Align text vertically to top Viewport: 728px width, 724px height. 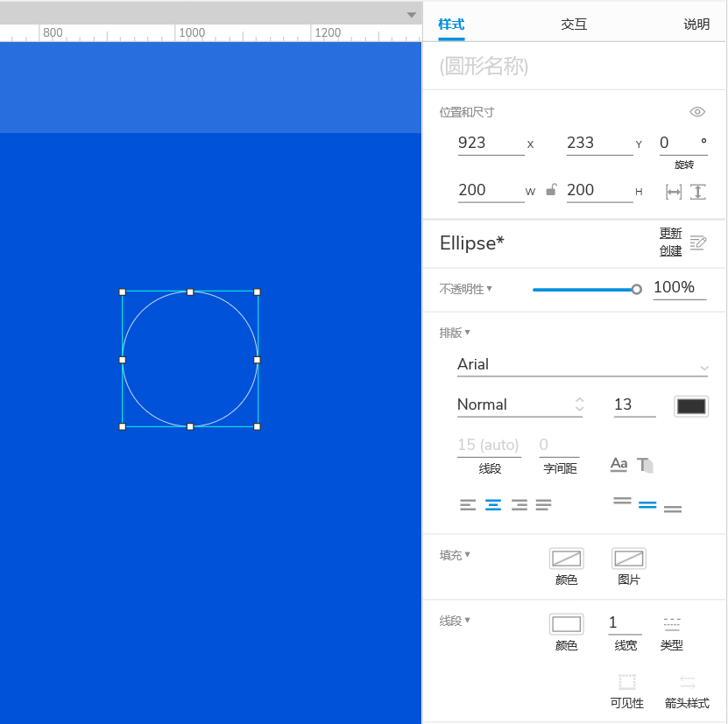[x=622, y=500]
